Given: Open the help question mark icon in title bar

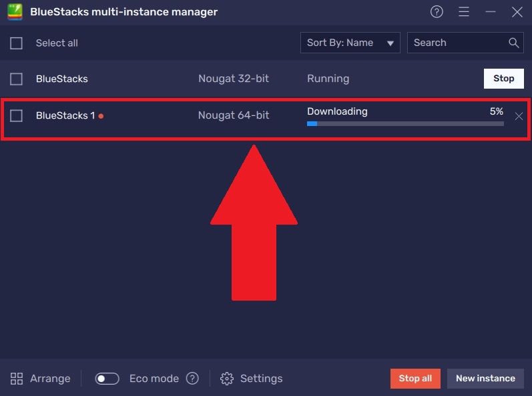Looking at the screenshot, I should [x=437, y=12].
